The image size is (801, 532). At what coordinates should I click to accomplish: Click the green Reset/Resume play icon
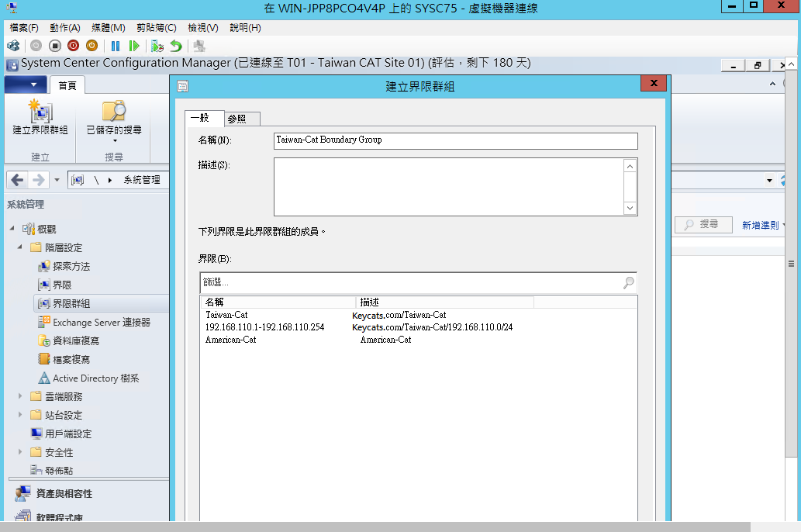click(x=134, y=46)
